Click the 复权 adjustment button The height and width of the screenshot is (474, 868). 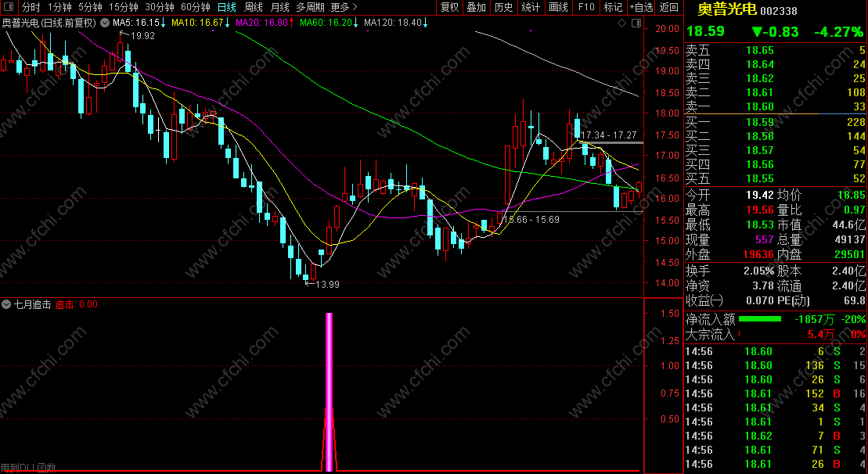pyautogui.click(x=449, y=7)
